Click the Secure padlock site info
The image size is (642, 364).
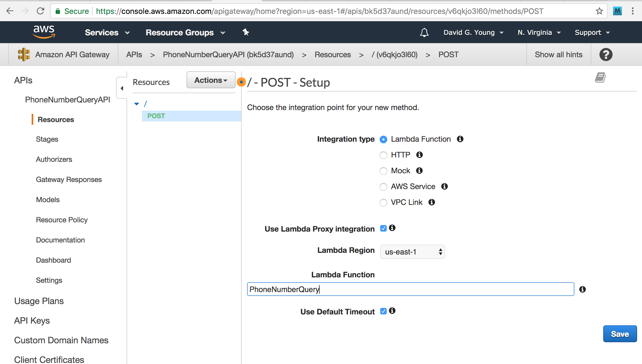click(72, 11)
